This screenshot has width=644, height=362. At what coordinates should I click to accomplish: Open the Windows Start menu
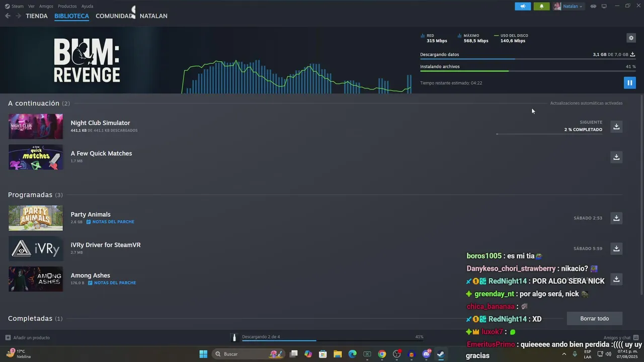203,354
